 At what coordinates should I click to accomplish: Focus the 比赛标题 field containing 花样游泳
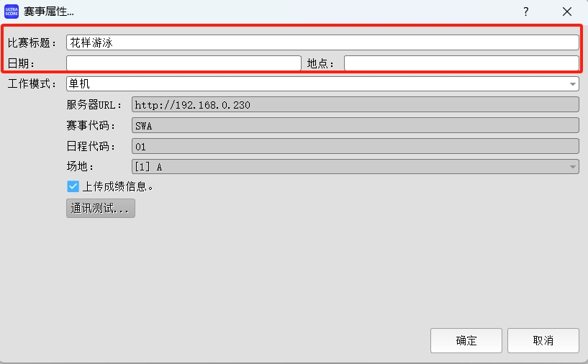point(322,42)
